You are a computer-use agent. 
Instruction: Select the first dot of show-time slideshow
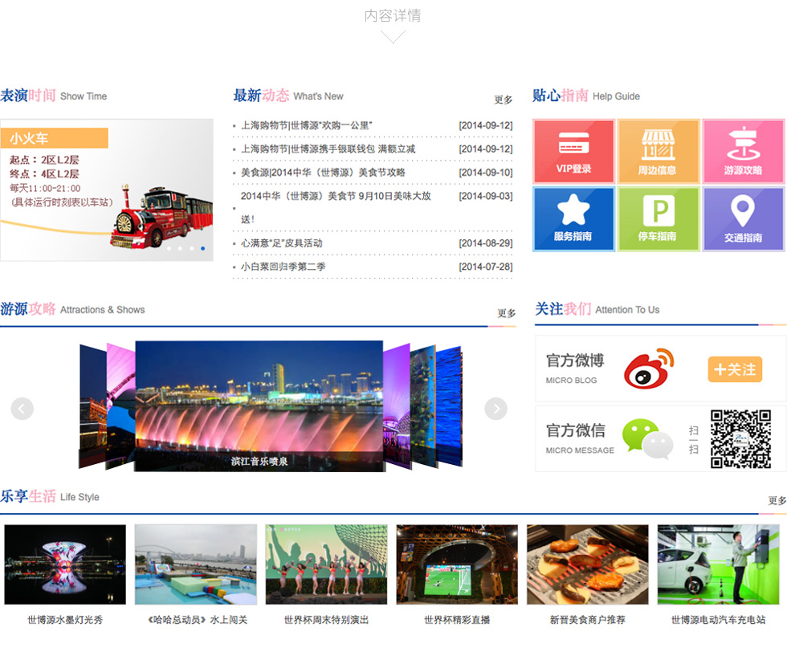click(169, 248)
